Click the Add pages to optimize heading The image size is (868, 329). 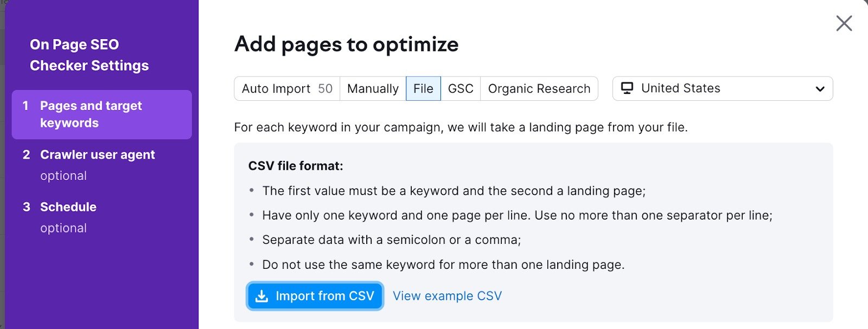click(x=346, y=45)
